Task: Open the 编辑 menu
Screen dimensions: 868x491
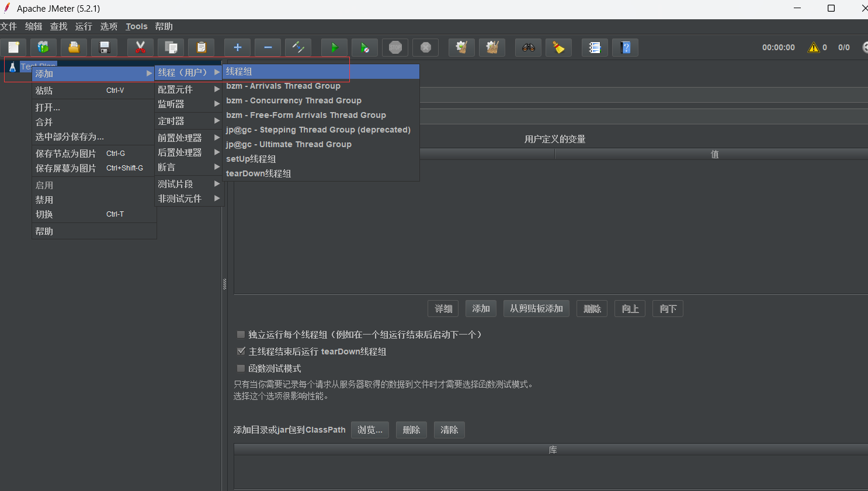Action: point(33,26)
